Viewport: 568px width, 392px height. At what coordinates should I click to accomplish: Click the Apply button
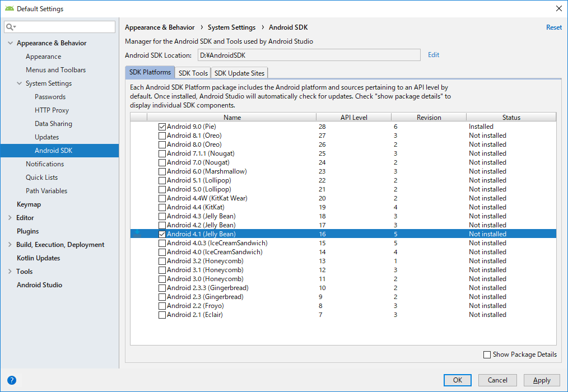click(x=542, y=380)
